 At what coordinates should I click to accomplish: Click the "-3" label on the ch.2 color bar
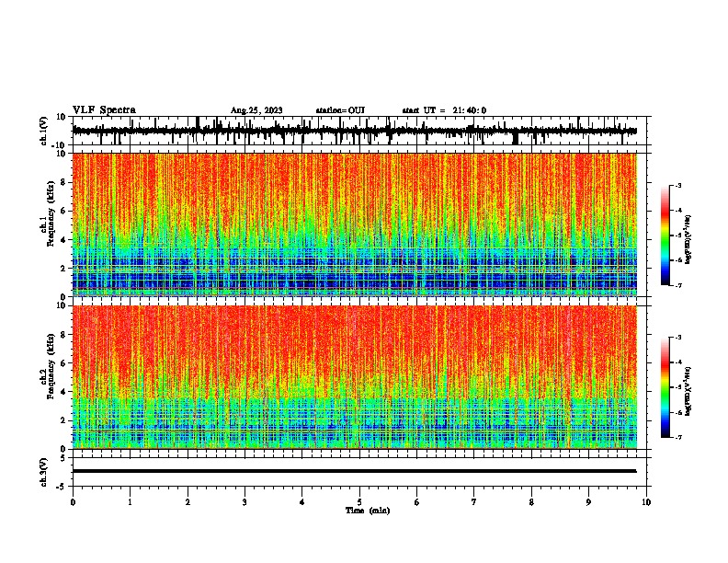(677, 338)
